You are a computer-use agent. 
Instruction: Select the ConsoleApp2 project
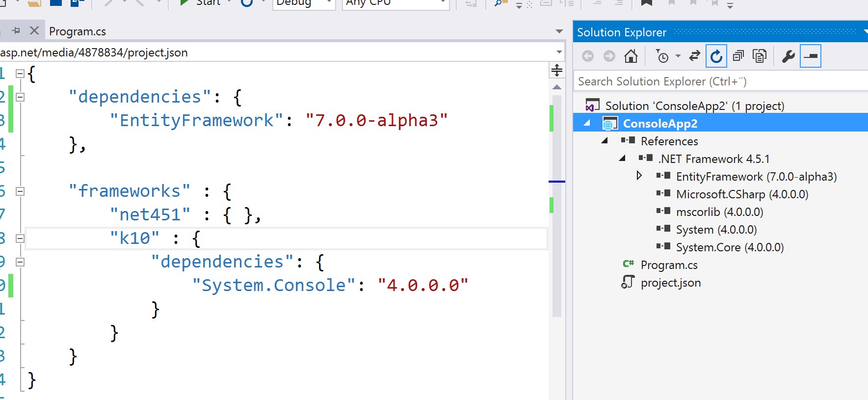click(x=660, y=124)
